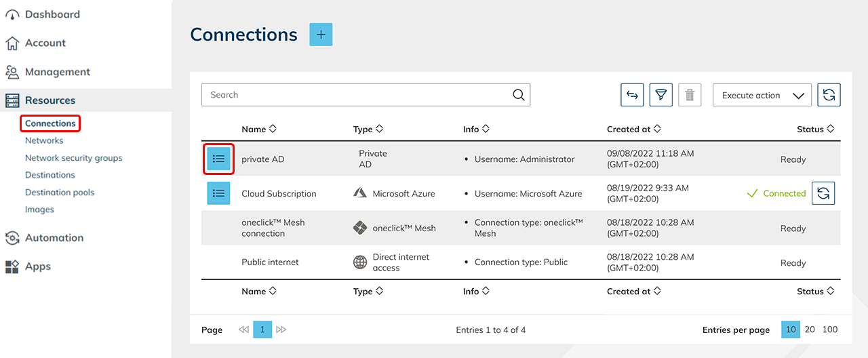Sort by Name column in header
868x358 pixels.
pos(259,129)
